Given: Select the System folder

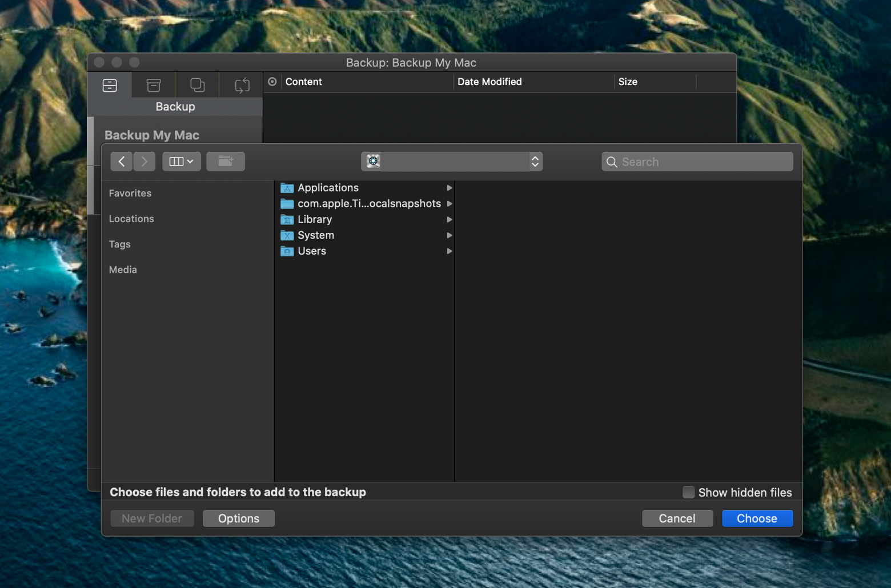Looking at the screenshot, I should pyautogui.click(x=315, y=235).
